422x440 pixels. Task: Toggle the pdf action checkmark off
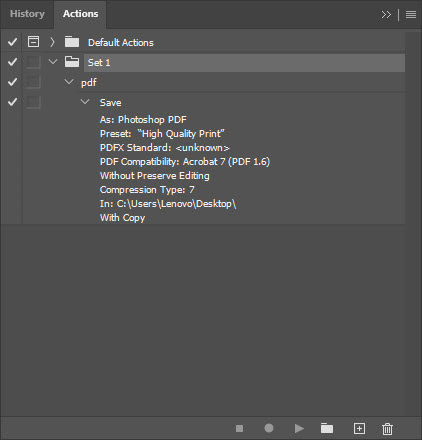(12, 82)
